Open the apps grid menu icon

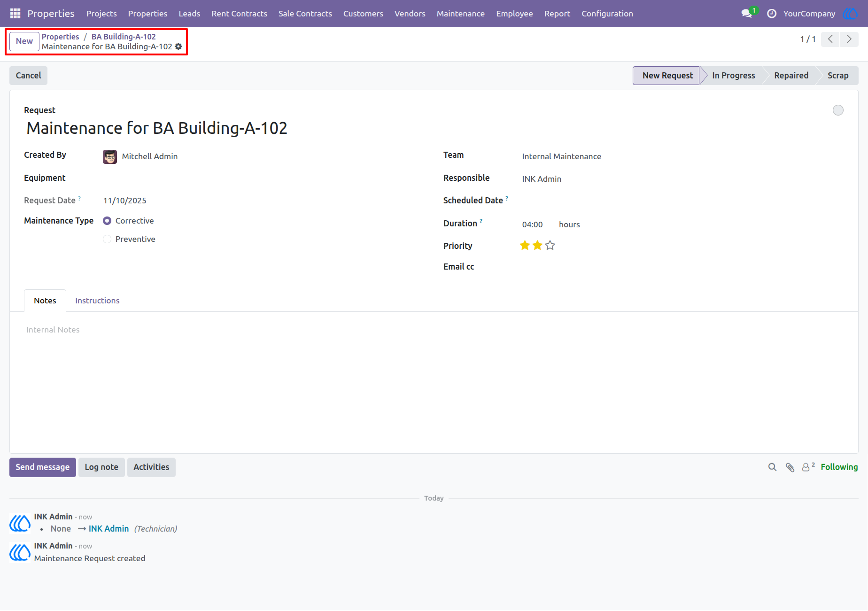tap(15, 14)
